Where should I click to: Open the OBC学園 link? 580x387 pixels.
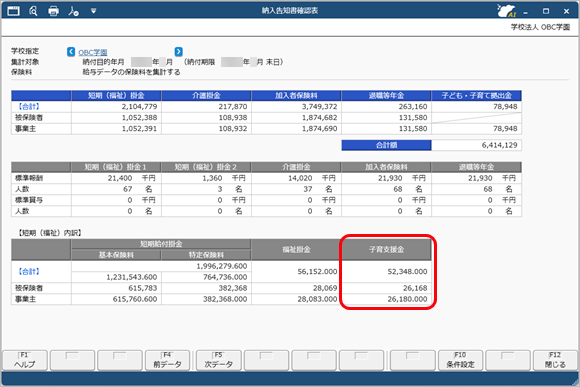point(93,52)
